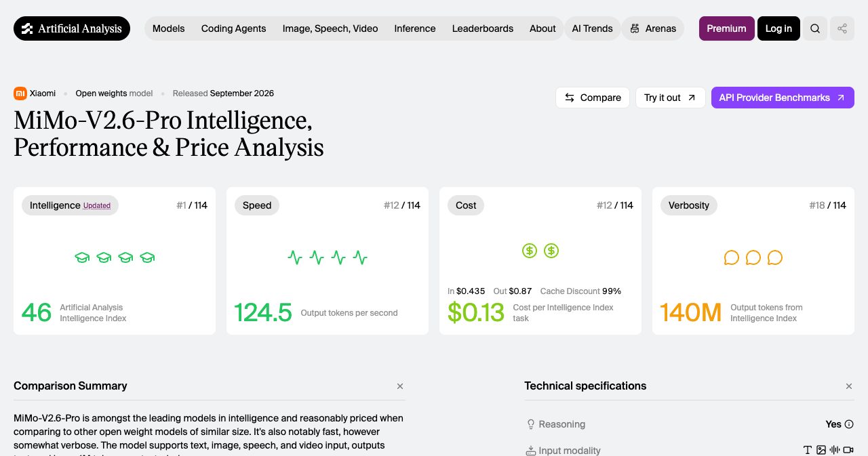Go to AI Trends page
The width and height of the screenshot is (868, 456).
click(x=592, y=28)
